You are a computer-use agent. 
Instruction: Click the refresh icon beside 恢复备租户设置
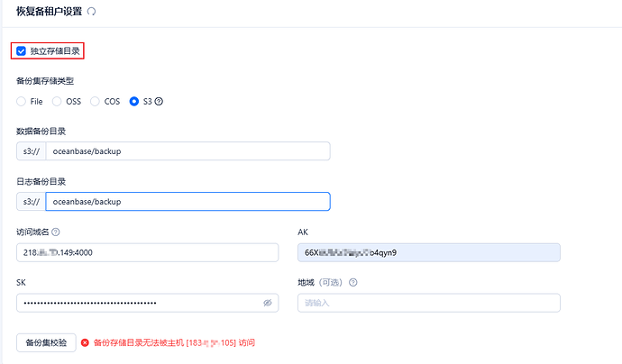pos(91,12)
